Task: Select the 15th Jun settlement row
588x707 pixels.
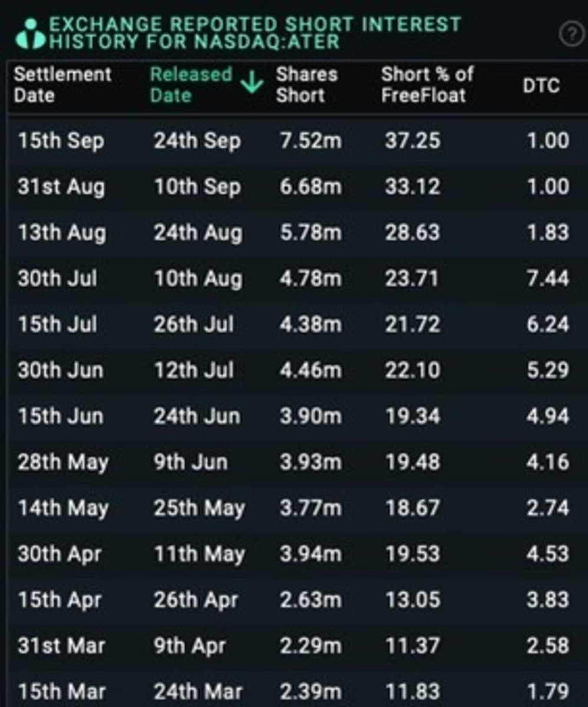Action: (x=294, y=416)
